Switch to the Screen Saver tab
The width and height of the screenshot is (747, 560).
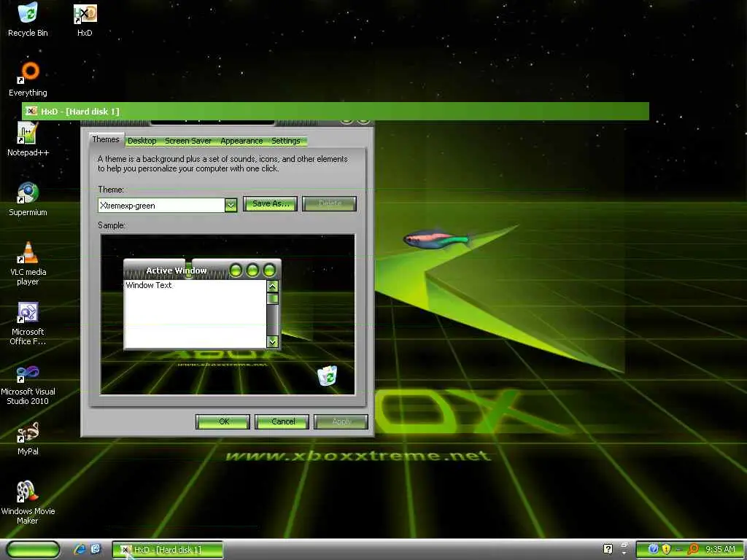[x=187, y=141]
